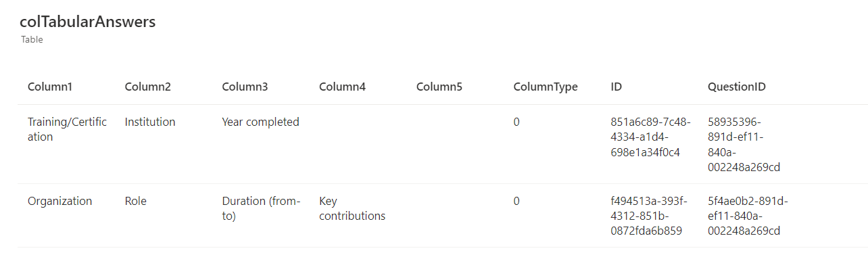The image size is (868, 257).
Task: Select the Column3 header
Action: [x=245, y=87]
